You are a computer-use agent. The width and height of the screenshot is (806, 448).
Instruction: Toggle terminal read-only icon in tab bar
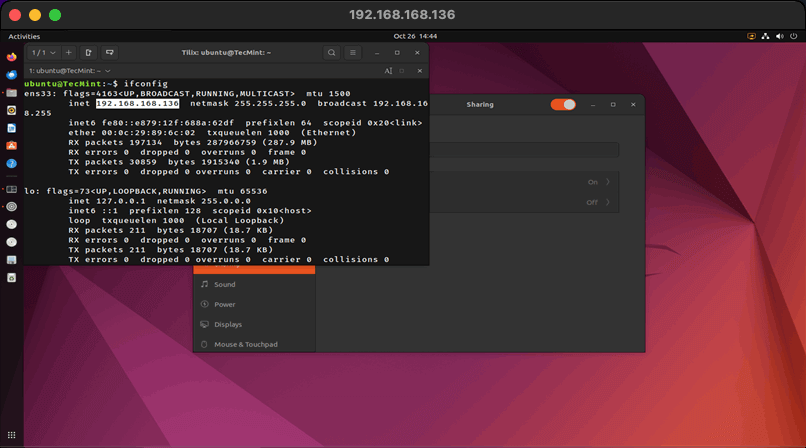[387, 71]
